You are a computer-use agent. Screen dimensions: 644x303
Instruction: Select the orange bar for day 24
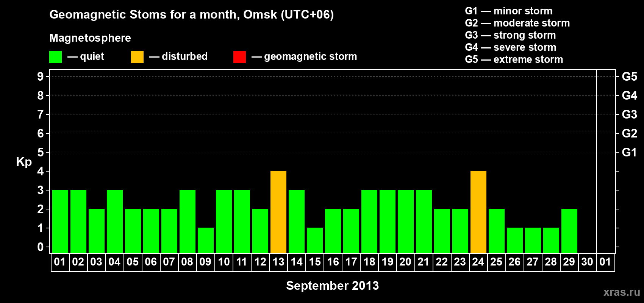[478, 212]
